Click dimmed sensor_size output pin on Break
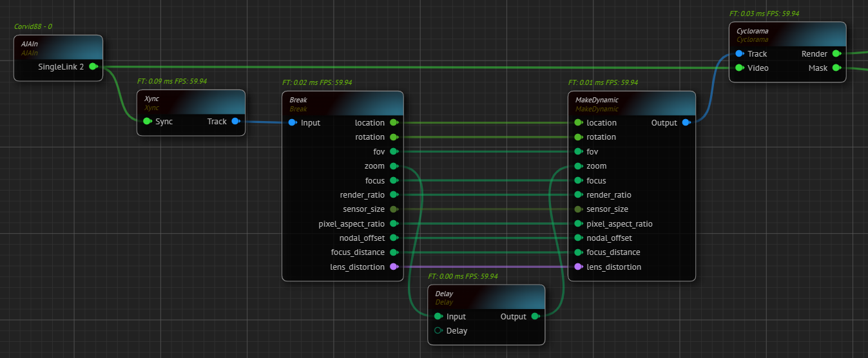Screen dimensions: 868x358 pyautogui.click(x=394, y=209)
